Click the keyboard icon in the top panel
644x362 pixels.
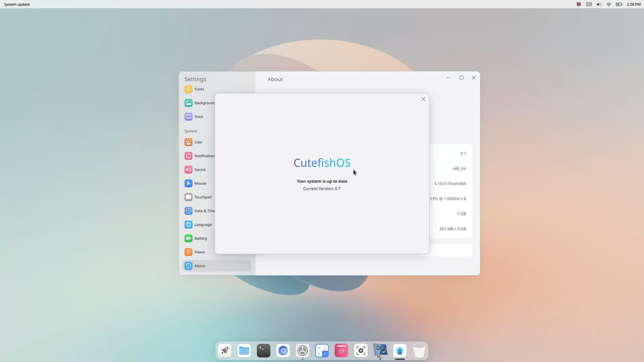(589, 4)
